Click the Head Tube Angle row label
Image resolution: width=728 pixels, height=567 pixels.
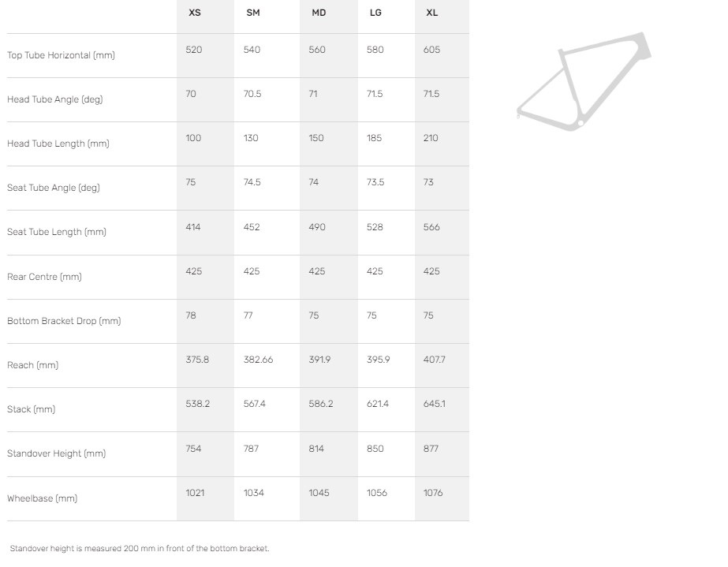click(x=54, y=99)
